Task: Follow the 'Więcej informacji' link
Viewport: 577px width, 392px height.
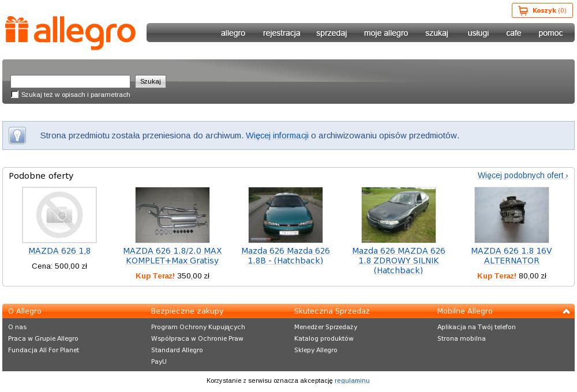Action: click(x=277, y=135)
